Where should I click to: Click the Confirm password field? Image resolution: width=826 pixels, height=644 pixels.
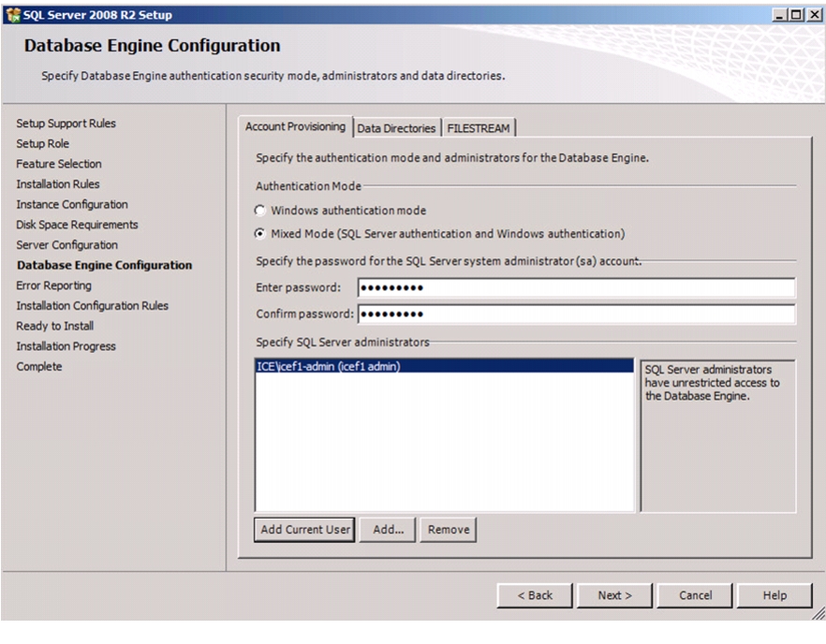[577, 315]
